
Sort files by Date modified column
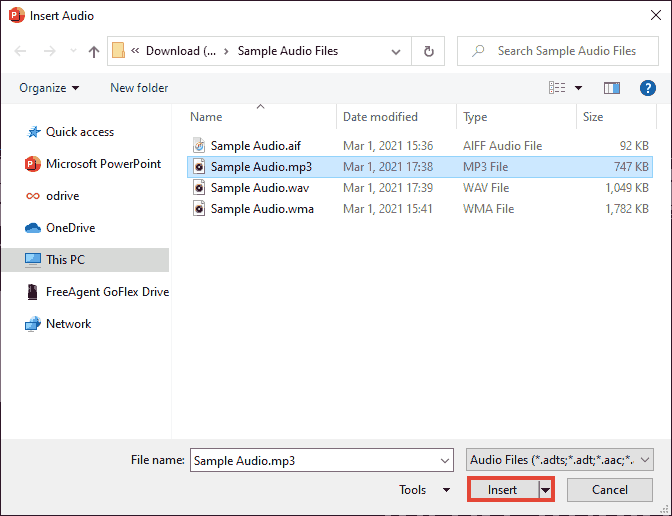point(380,117)
